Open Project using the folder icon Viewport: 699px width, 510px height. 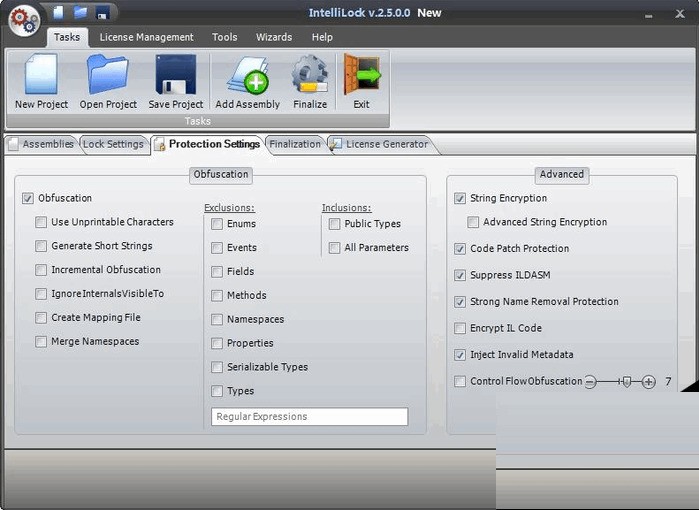point(108,74)
